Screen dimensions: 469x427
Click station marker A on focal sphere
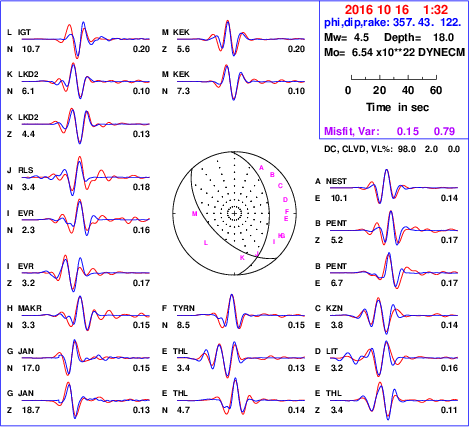(x=261, y=168)
